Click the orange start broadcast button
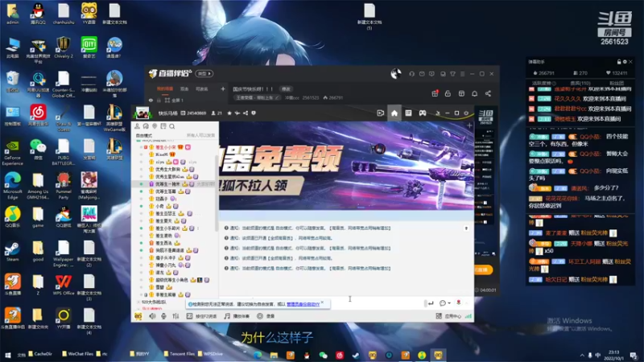 (x=484, y=270)
